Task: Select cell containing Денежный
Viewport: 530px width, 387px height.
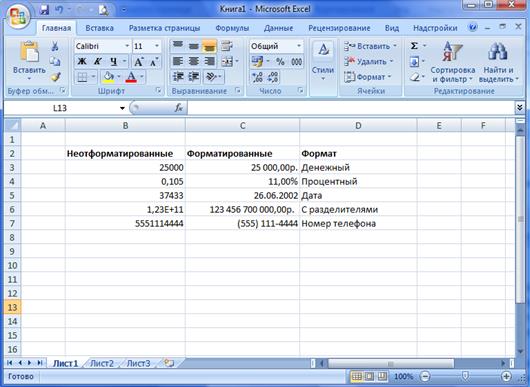Action: click(x=358, y=168)
